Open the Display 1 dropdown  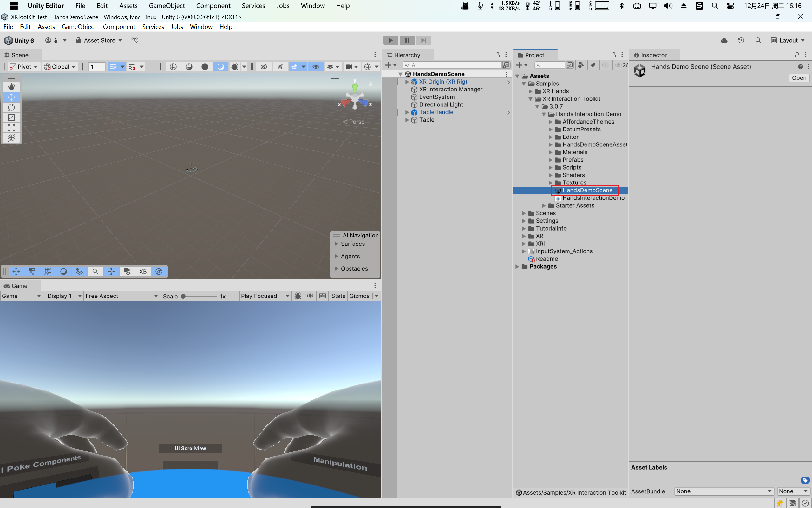click(64, 296)
